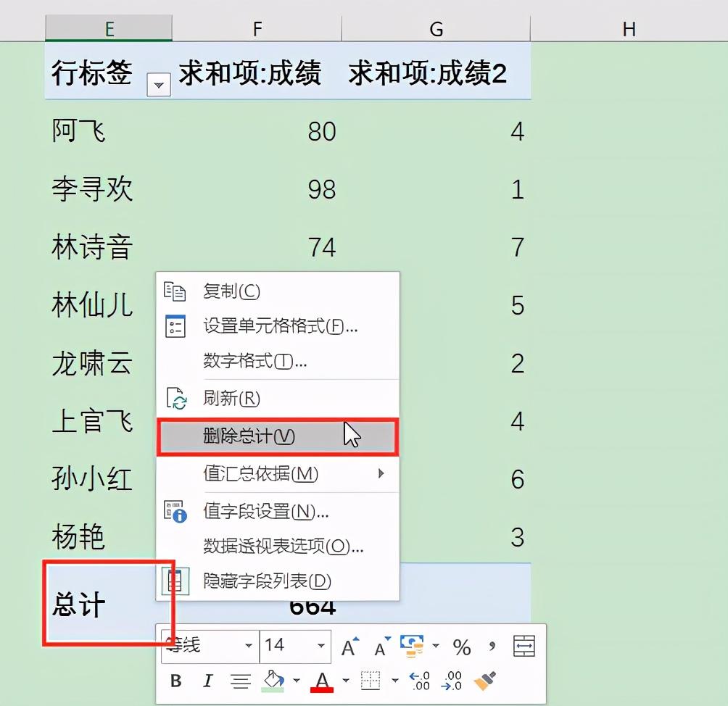The width and height of the screenshot is (728, 706).
Task: Click rank cell 5 for 林仙儿
Action: click(x=518, y=305)
